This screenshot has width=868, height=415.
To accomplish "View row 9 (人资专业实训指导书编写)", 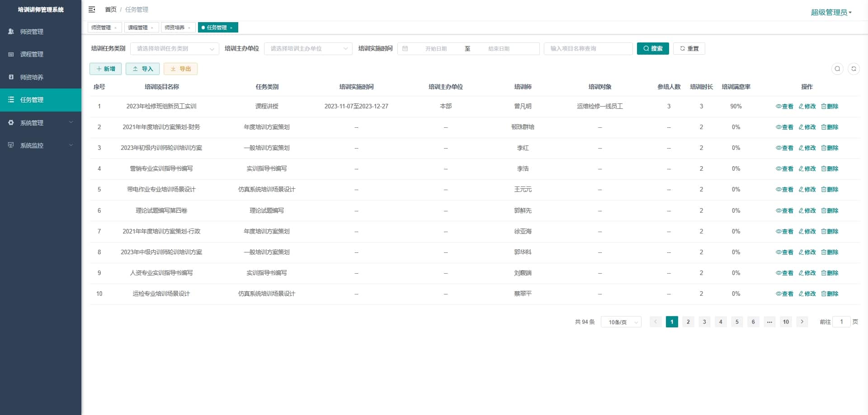I will pos(784,273).
